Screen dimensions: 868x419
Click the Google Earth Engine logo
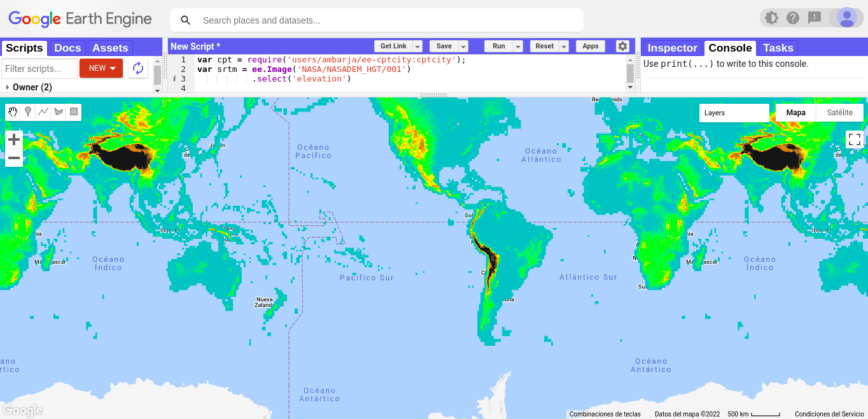point(80,19)
